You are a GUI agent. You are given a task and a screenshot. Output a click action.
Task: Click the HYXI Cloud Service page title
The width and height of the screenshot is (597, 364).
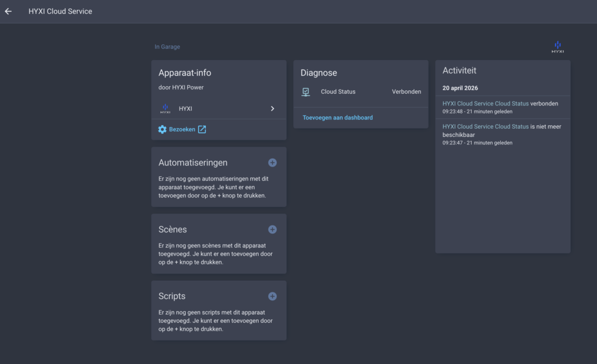60,11
